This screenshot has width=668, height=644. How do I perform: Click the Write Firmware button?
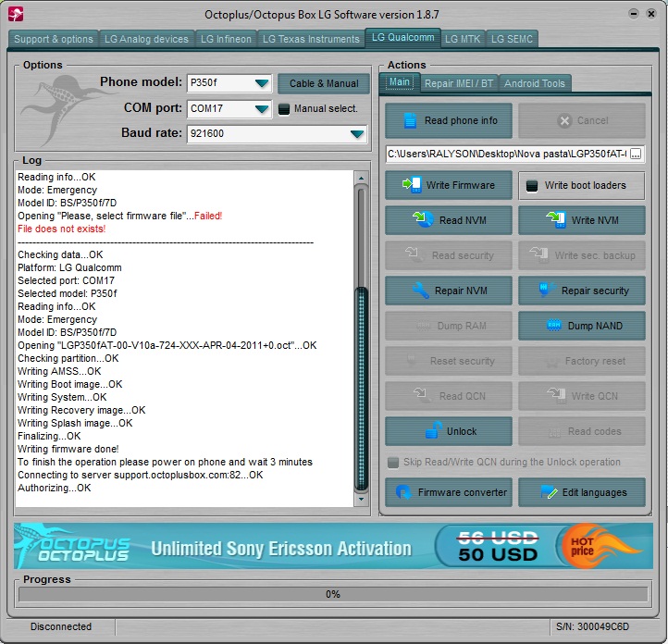point(449,185)
